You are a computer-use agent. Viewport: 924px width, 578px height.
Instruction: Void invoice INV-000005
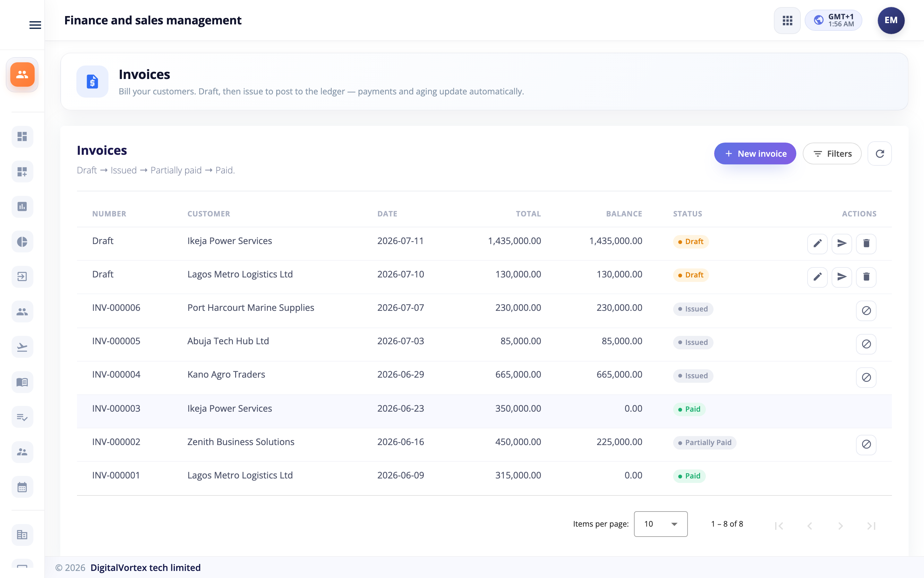click(x=866, y=344)
